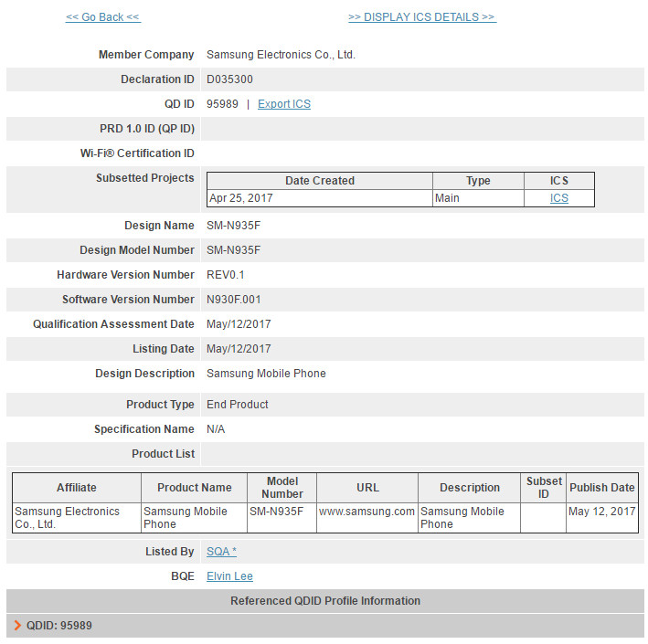Click the Apr 25, 2017 date created cell
Image resolution: width=648 pixels, height=644 pixels.
(320, 198)
